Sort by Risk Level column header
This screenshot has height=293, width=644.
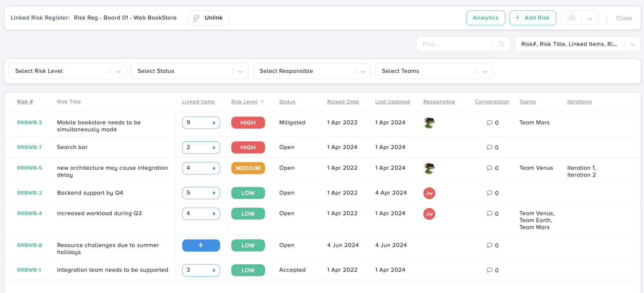[x=244, y=102]
